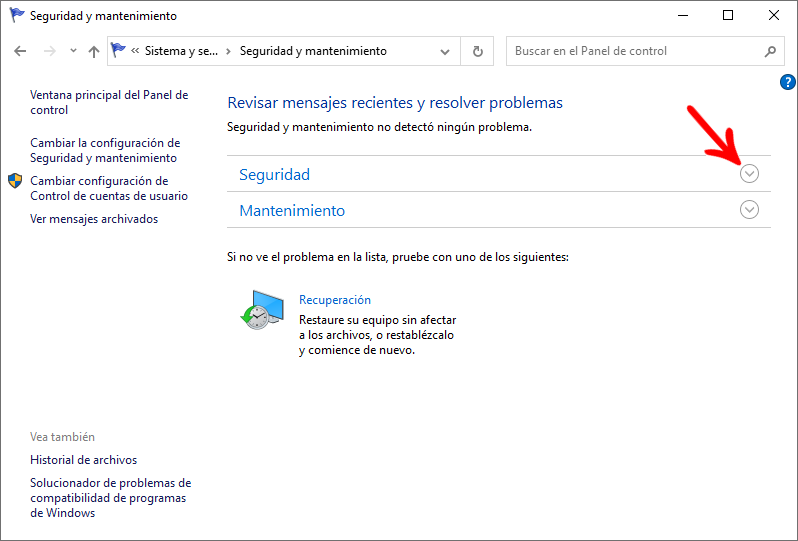Open the address bar history dropdown

click(445, 51)
